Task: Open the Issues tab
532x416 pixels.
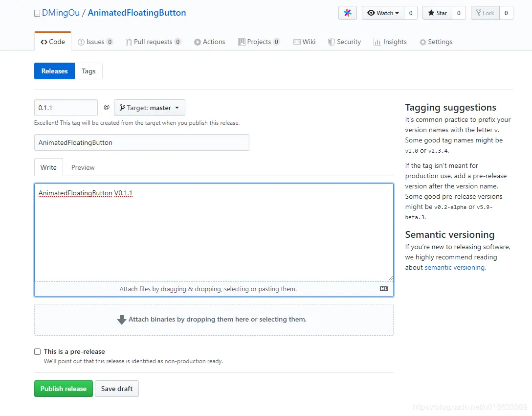Action: coord(95,42)
